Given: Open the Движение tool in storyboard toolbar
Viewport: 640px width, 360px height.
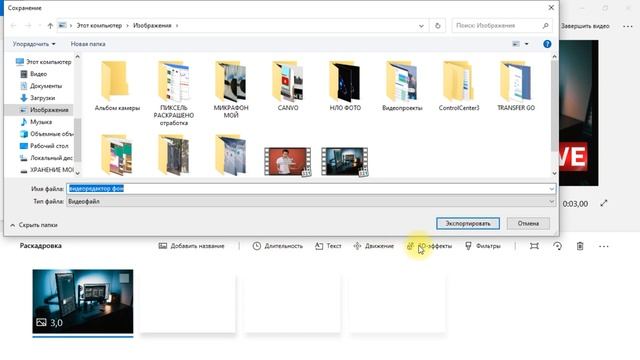Looking at the screenshot, I should [x=373, y=246].
